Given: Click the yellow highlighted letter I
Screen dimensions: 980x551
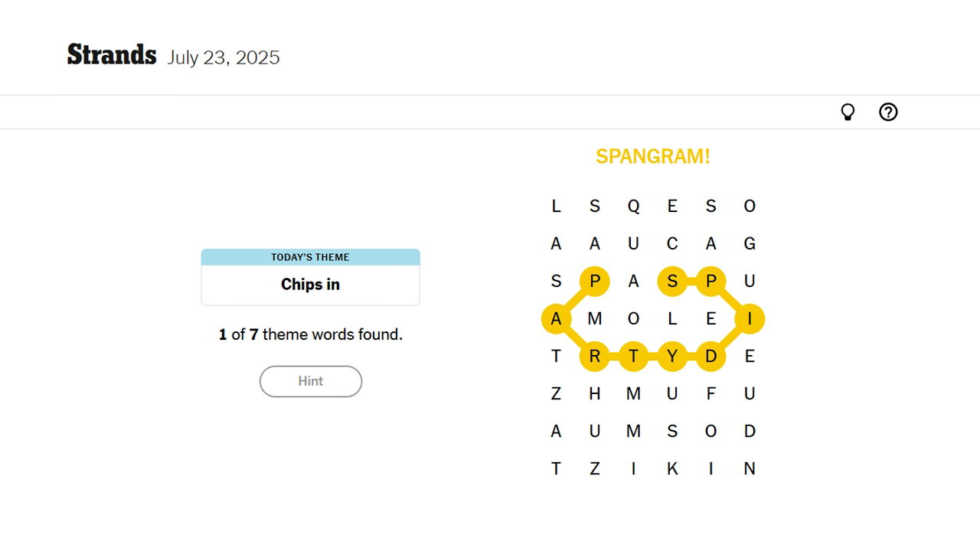Looking at the screenshot, I should [750, 318].
